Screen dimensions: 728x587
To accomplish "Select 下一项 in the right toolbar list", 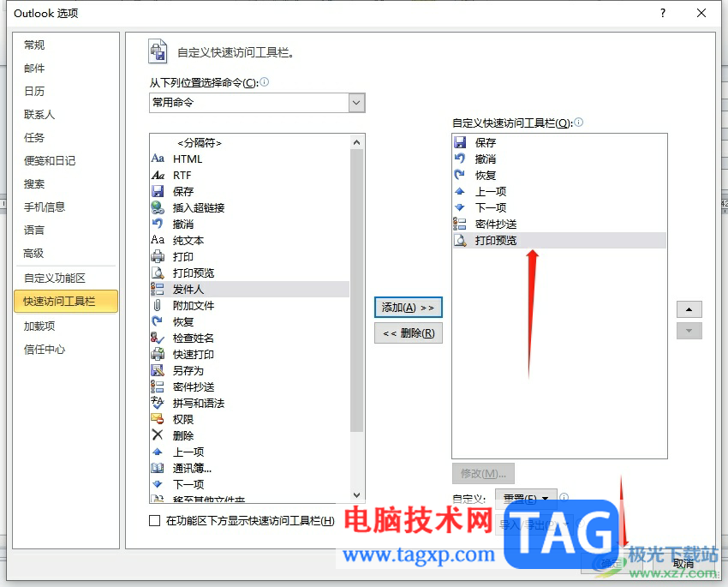I will pyautogui.click(x=558, y=207).
